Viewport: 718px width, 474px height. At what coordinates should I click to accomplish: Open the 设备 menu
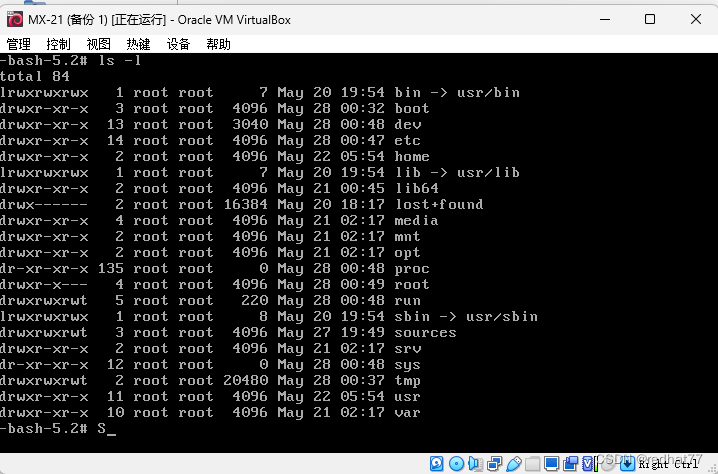click(x=178, y=44)
